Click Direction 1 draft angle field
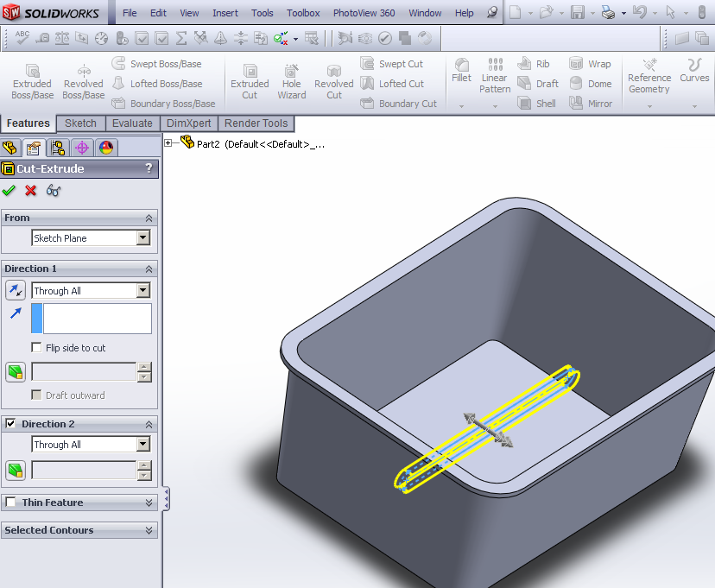715x588 pixels. click(x=84, y=372)
